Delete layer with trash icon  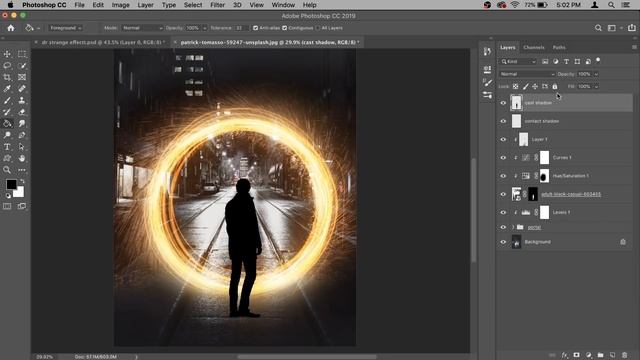(624, 356)
